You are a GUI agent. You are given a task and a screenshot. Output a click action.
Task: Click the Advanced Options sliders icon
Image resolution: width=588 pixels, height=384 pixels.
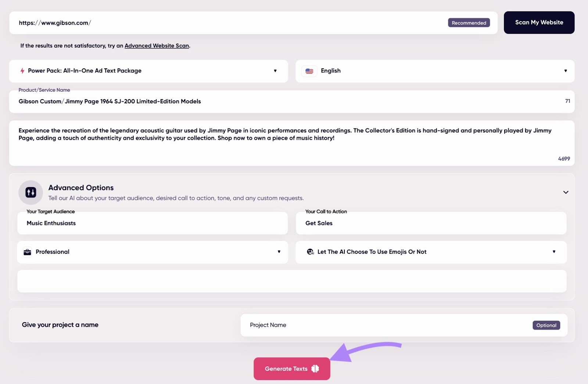(31, 192)
